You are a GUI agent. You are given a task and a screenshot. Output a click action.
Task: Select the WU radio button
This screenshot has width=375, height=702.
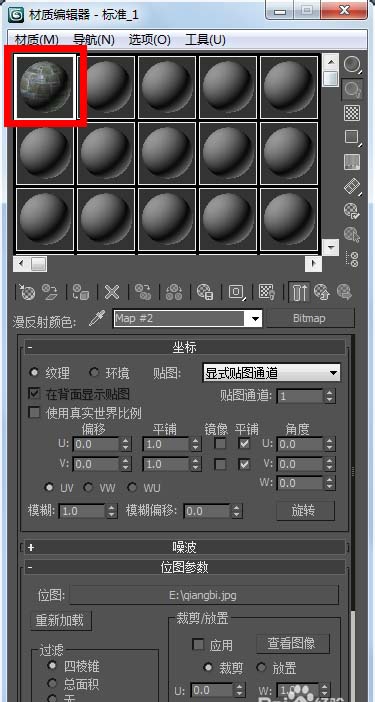point(132,487)
